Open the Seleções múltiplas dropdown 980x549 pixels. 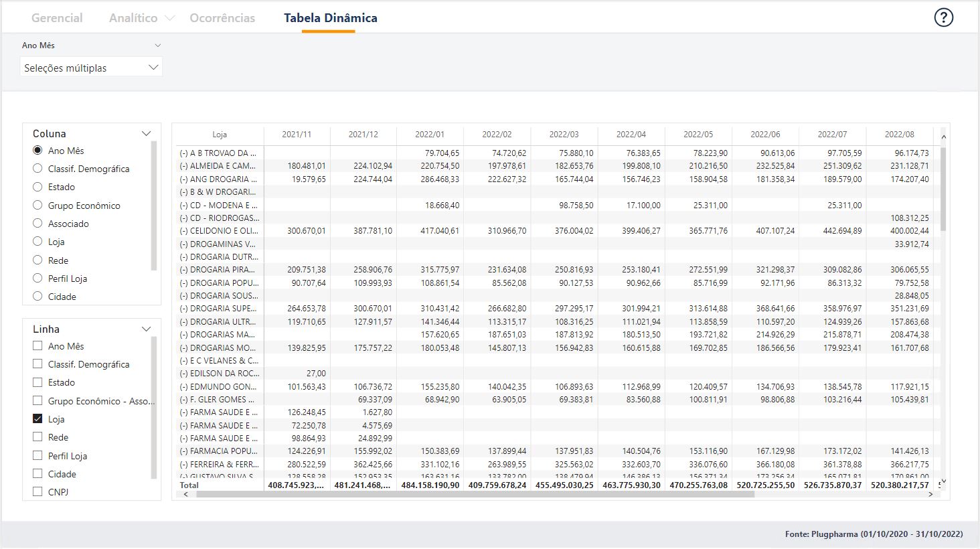91,68
